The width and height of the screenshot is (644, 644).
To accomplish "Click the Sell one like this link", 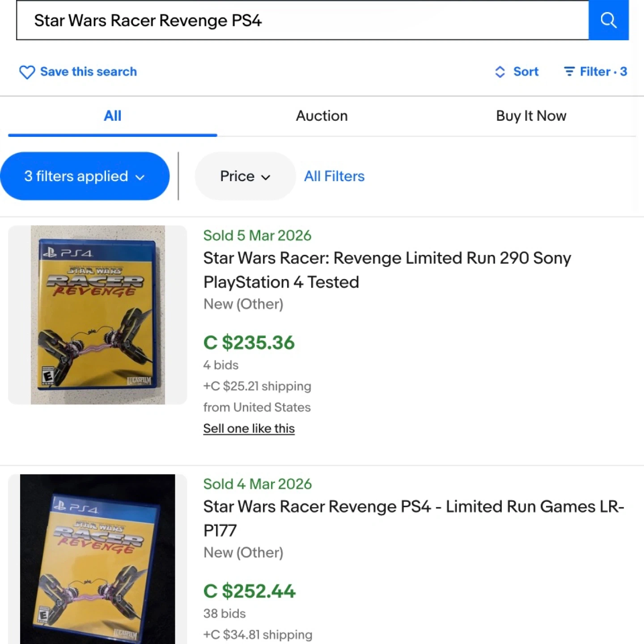I will [249, 428].
